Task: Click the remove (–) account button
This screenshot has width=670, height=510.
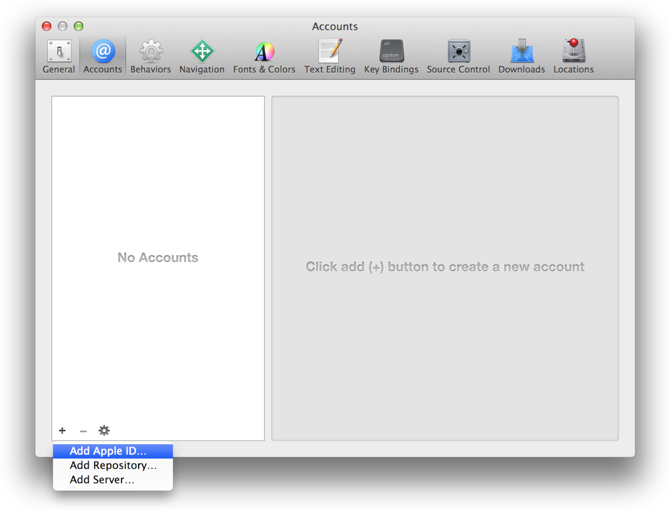Action: (x=83, y=431)
